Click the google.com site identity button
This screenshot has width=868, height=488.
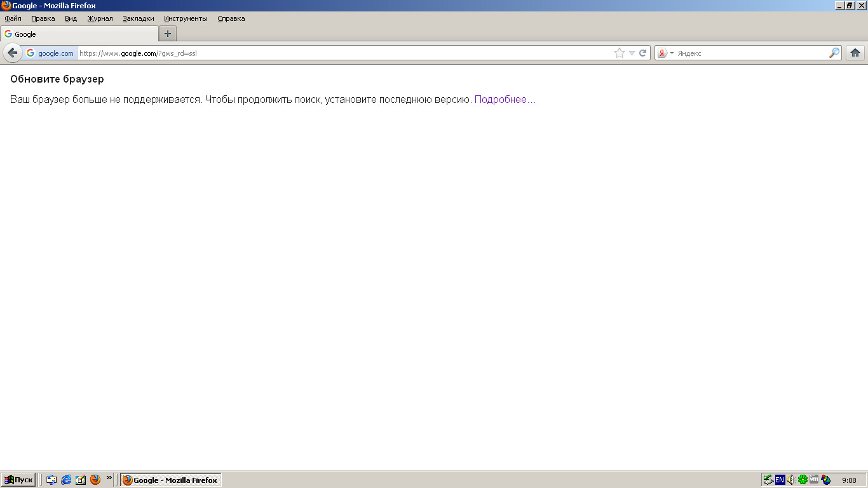50,53
